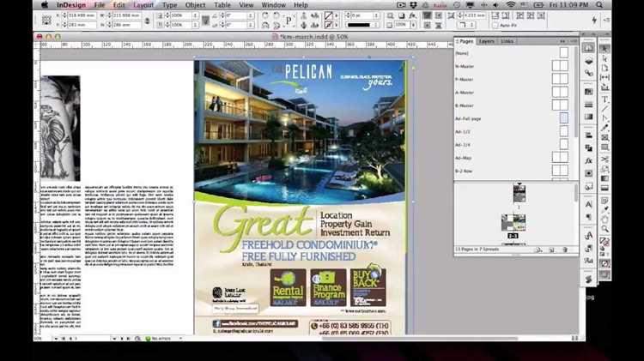Delete selected page trash icon
The height and width of the screenshot is (361, 644).
pyautogui.click(x=565, y=250)
